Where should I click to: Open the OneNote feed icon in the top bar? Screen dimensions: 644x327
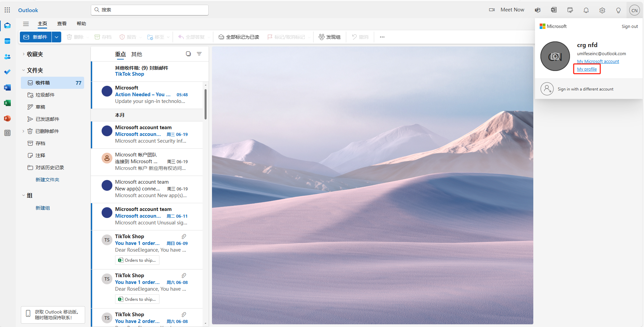tap(554, 10)
